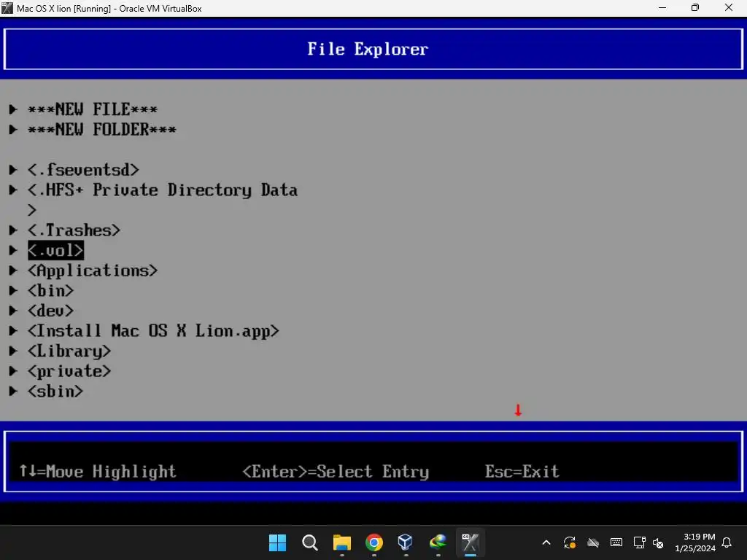Open the Windows Start menu
The image size is (747, 560).
[x=277, y=542]
